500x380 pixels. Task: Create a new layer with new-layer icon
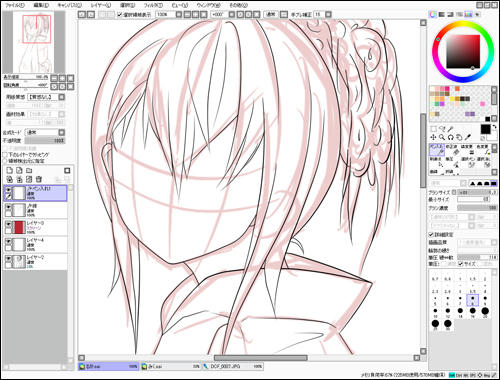9,170
